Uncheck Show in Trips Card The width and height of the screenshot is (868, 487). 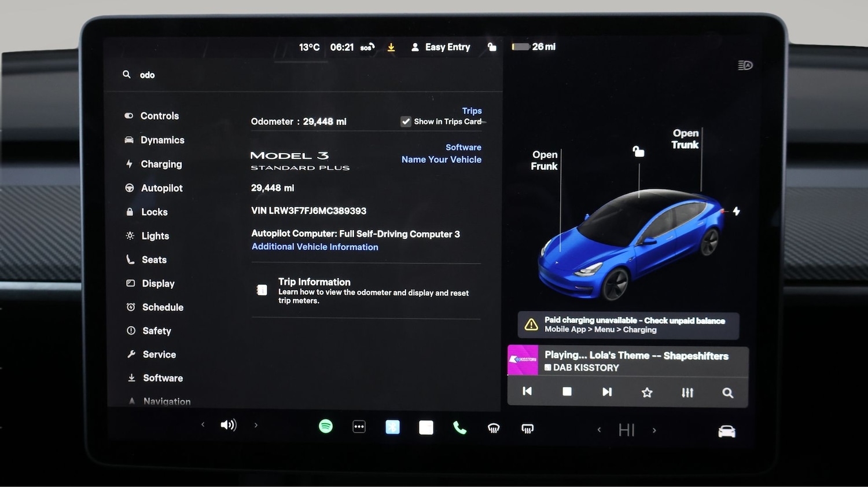pos(406,122)
